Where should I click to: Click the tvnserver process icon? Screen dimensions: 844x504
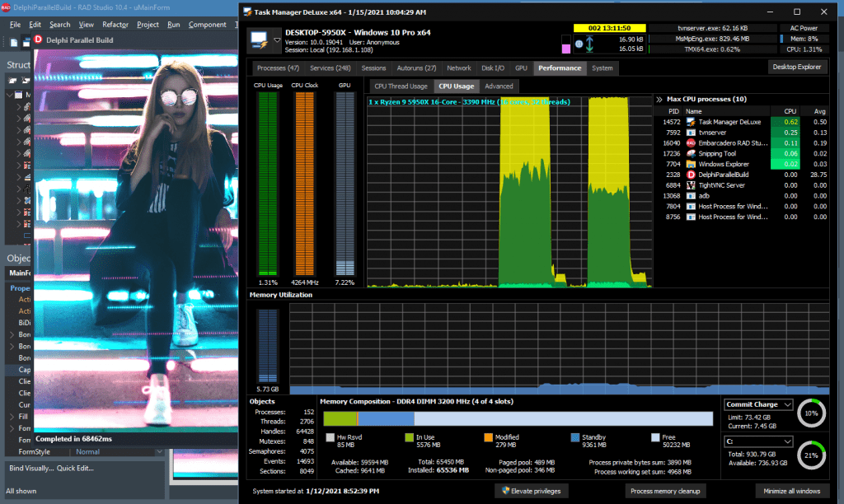(x=691, y=133)
